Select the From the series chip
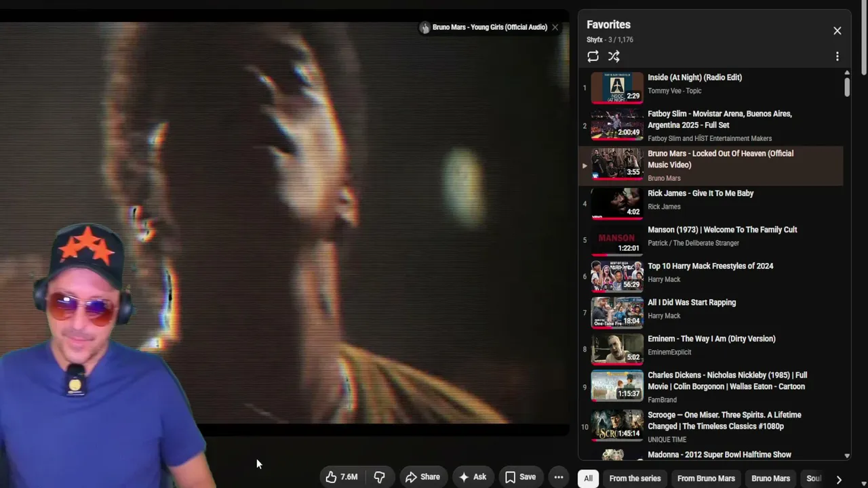 [635, 479]
